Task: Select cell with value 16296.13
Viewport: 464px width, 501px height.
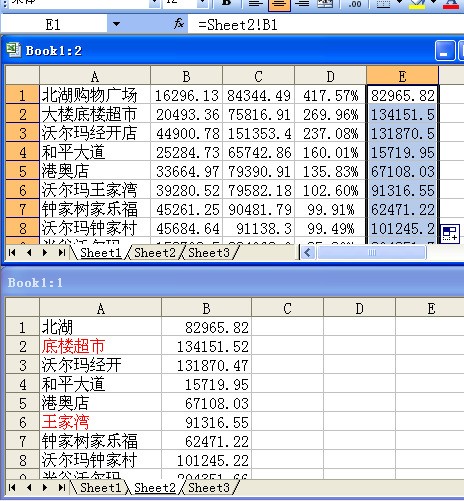Action: pyautogui.click(x=187, y=95)
